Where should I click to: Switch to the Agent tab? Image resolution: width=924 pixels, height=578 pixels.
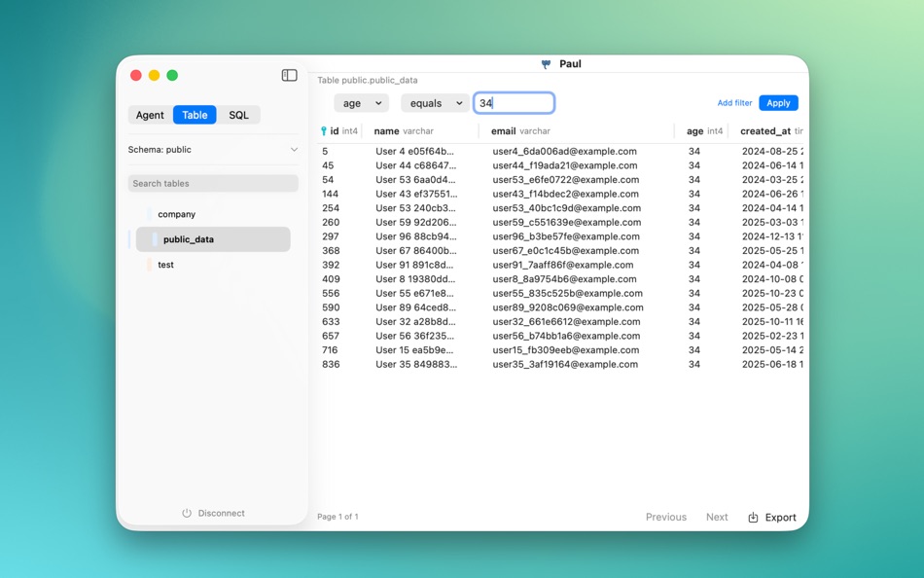point(150,115)
